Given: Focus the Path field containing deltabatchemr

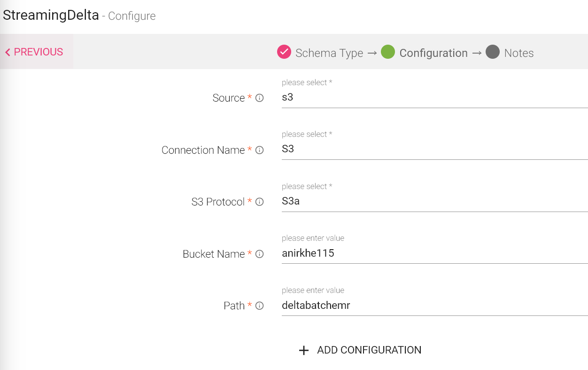Looking at the screenshot, I should pos(434,306).
